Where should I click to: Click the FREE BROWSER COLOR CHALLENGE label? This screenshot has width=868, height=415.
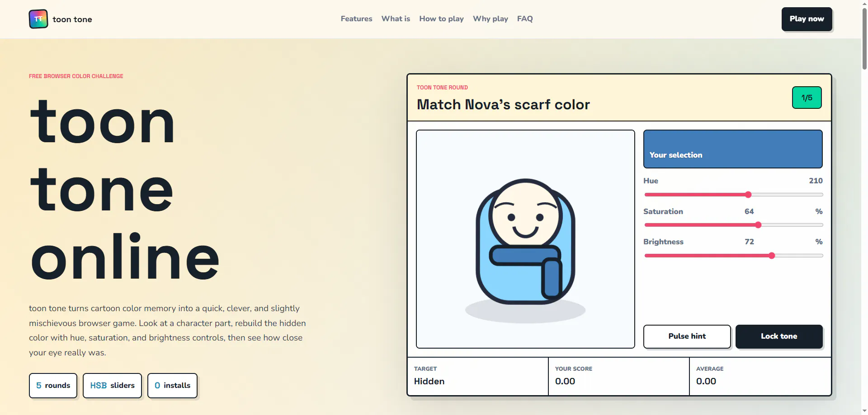point(76,76)
